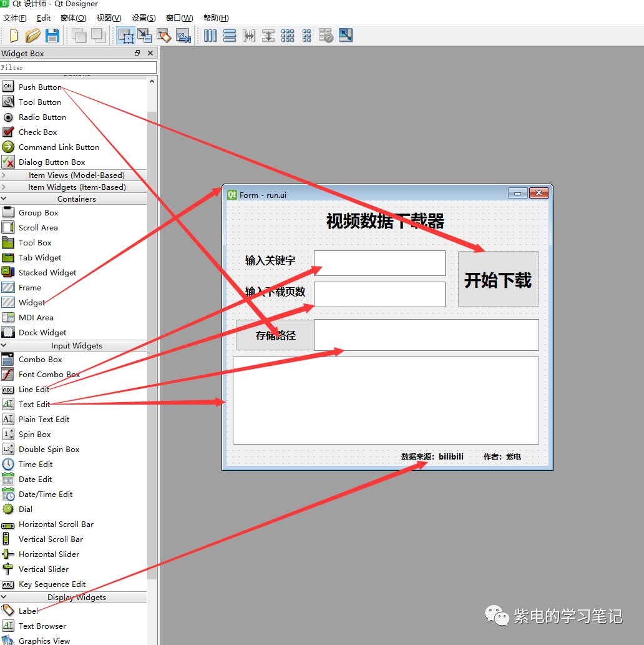The image size is (644, 645).
Task: Click the storage path text box
Action: [x=426, y=335]
